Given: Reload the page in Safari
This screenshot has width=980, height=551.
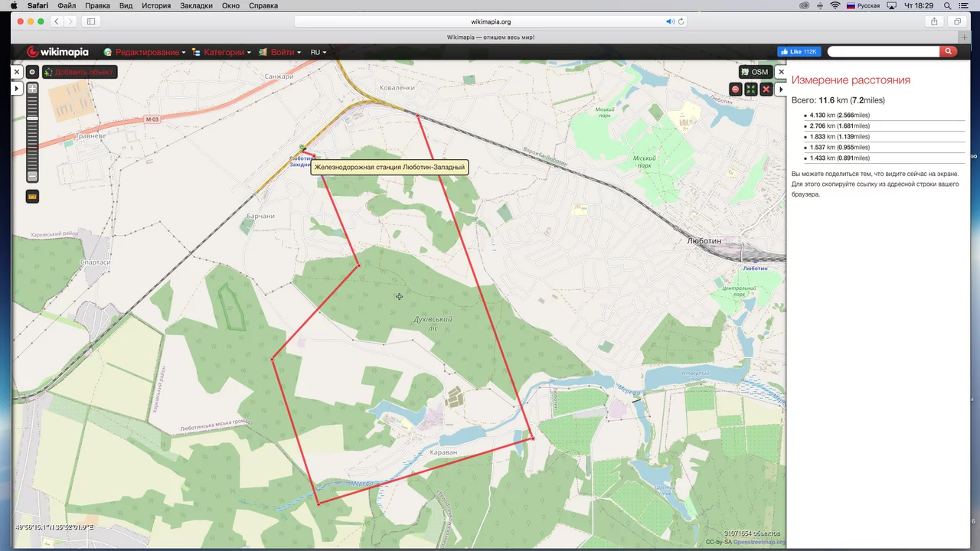Looking at the screenshot, I should 681,21.
